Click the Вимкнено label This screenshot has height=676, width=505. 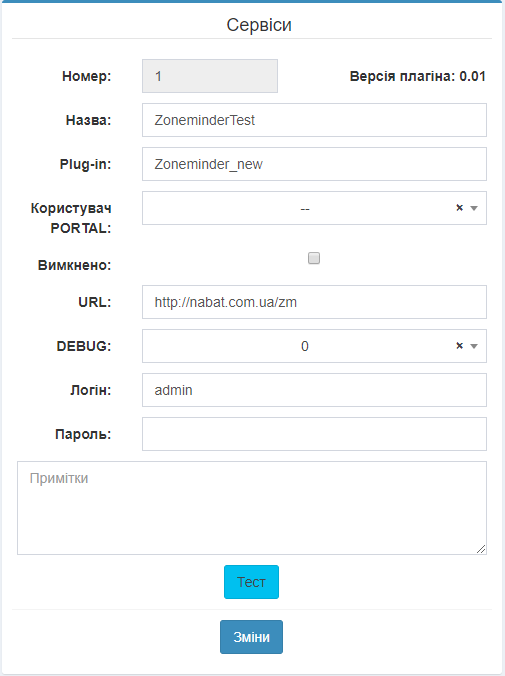click(74, 265)
